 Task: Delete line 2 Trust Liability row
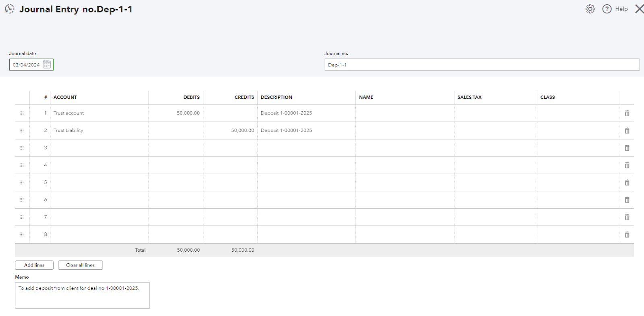click(x=627, y=131)
